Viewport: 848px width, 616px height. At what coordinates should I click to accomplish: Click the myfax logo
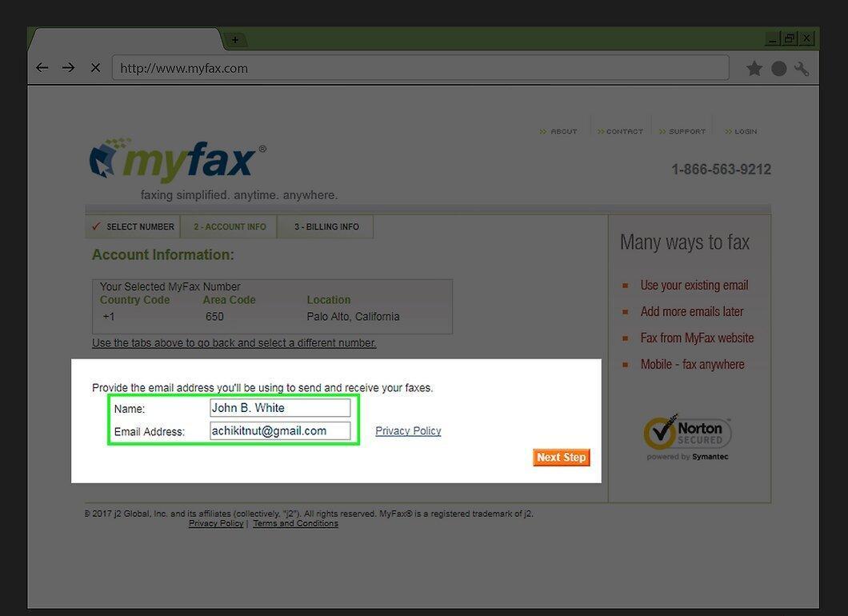pos(178,159)
